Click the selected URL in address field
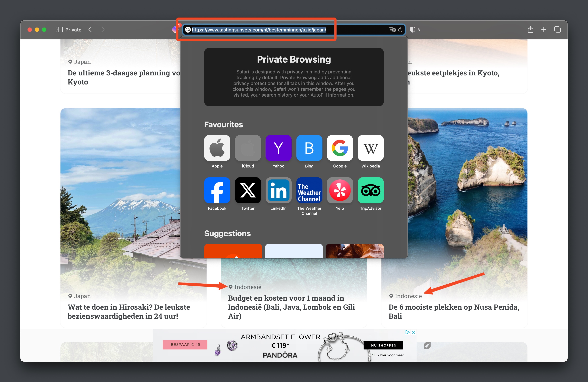This screenshot has width=588, height=382. pos(259,30)
